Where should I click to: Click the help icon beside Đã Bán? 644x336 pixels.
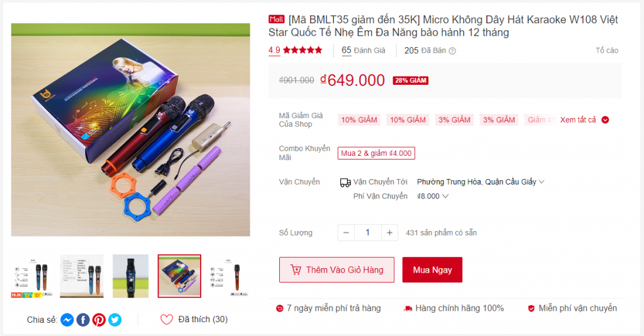coord(452,51)
